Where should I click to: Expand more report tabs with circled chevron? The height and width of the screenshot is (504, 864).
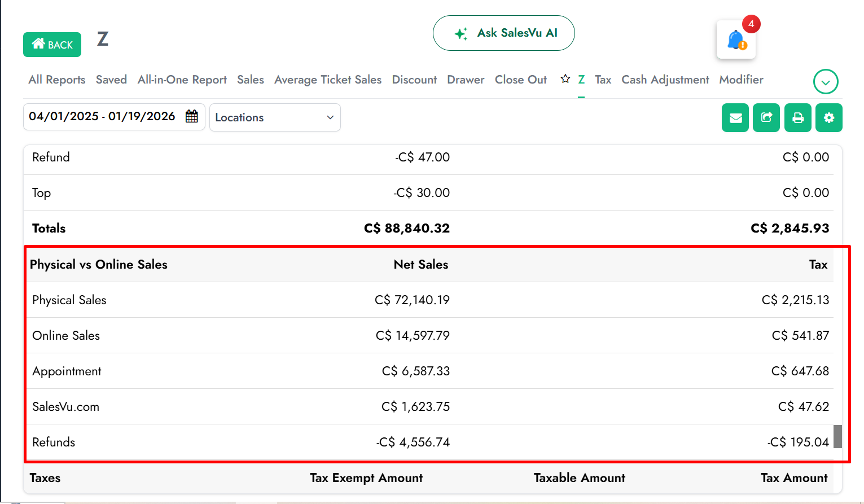825,82
